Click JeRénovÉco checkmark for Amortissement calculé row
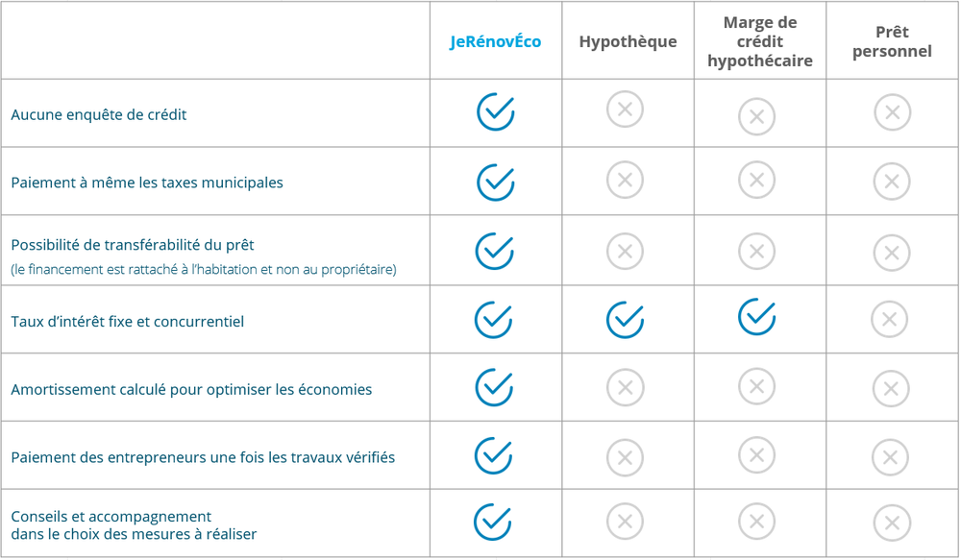 pyautogui.click(x=494, y=387)
